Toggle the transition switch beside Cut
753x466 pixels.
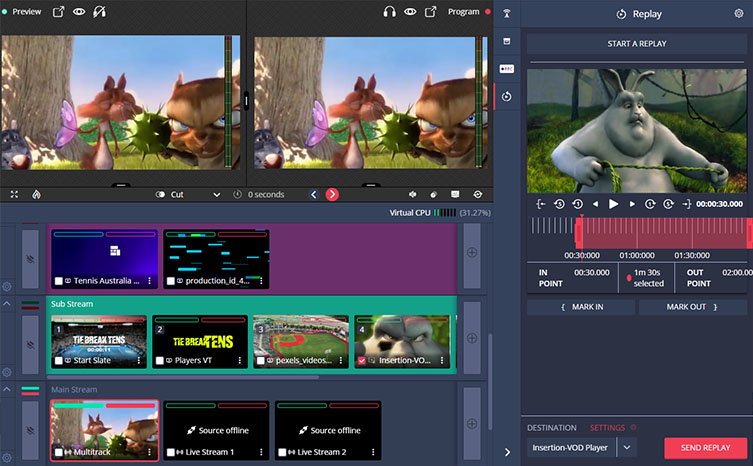160,195
